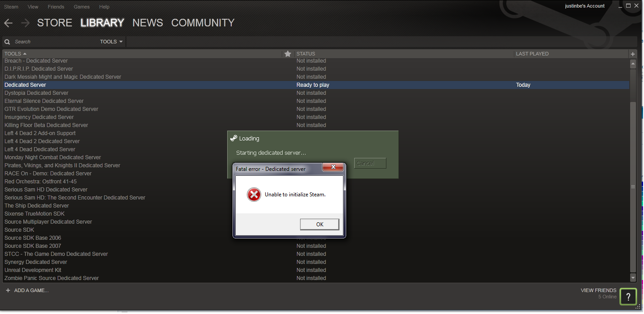The width and height of the screenshot is (644, 314).
Task: Click the plus icon to add column
Action: point(632,54)
